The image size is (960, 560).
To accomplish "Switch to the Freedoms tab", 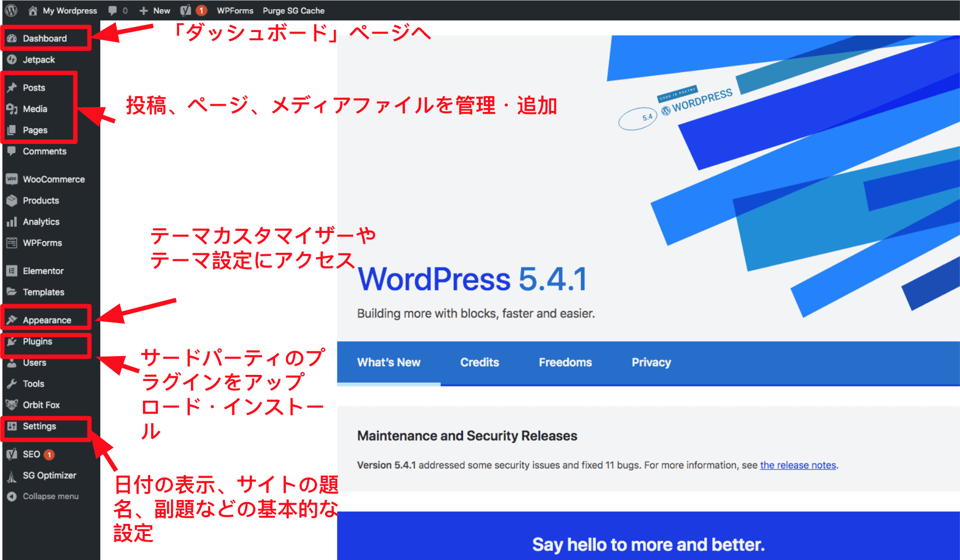I will coord(565,363).
